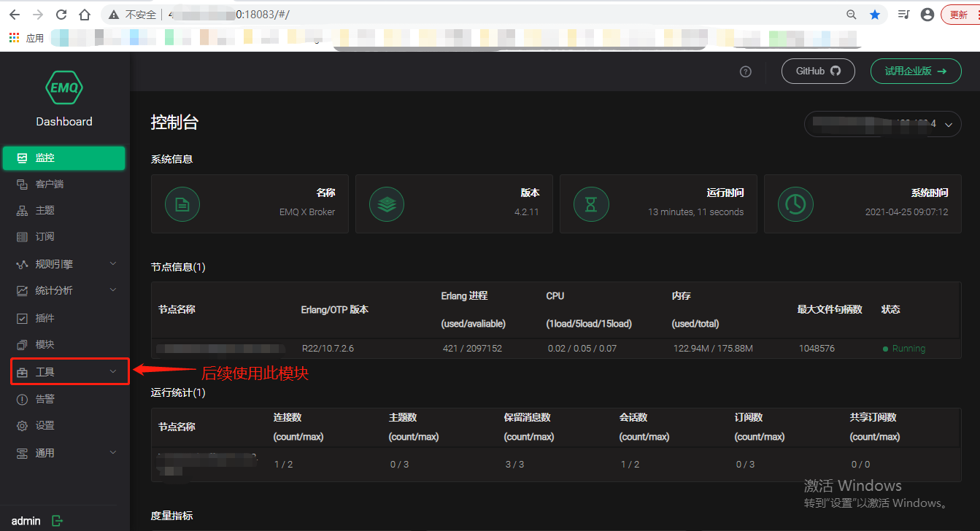
Task: Click the alert icon beside 告警
Action: click(x=22, y=399)
